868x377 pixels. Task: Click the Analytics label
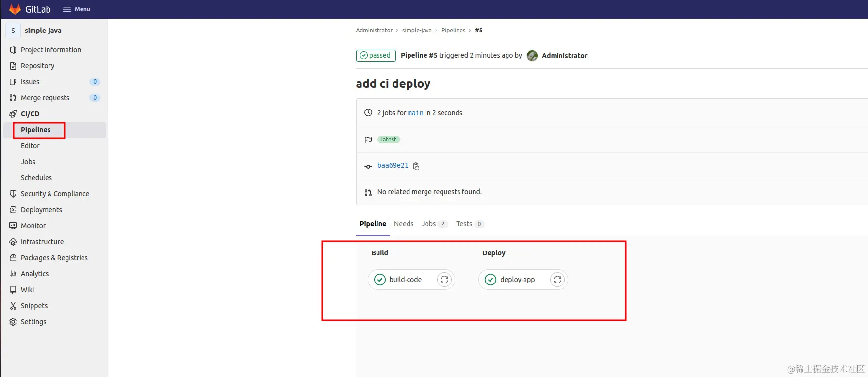tap(35, 274)
